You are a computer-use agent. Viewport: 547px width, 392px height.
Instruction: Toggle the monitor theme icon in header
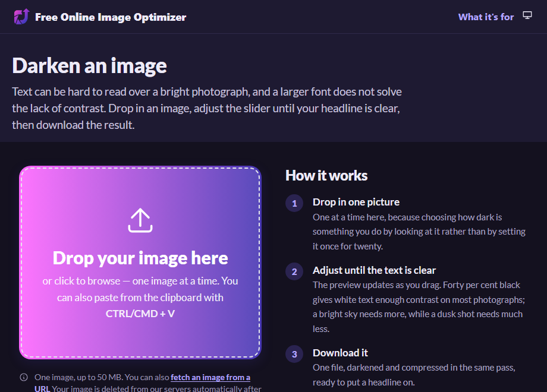point(527,15)
